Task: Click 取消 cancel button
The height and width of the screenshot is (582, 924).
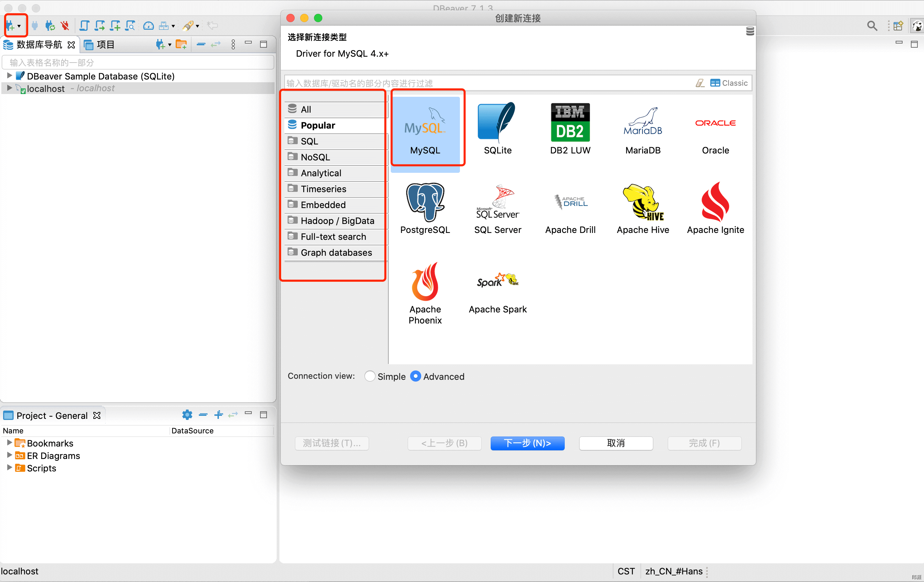Action: click(616, 443)
